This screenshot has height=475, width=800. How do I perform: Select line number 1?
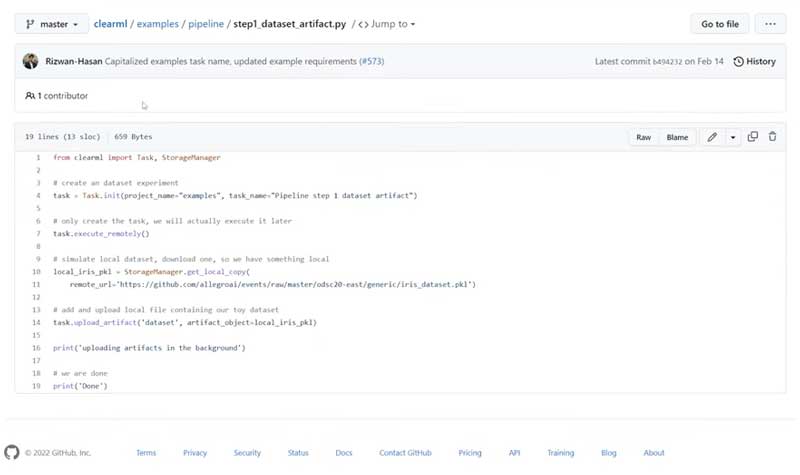point(38,158)
